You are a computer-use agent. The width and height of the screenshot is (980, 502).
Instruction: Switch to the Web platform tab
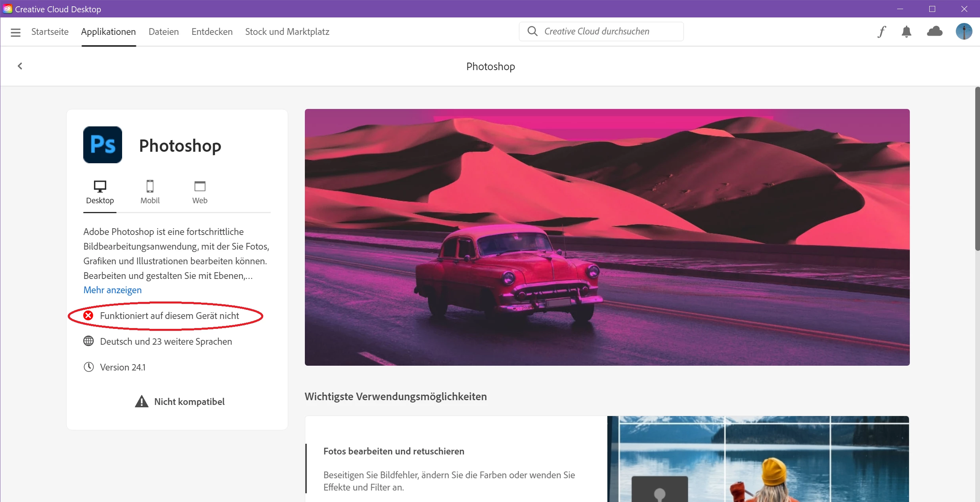click(200, 192)
